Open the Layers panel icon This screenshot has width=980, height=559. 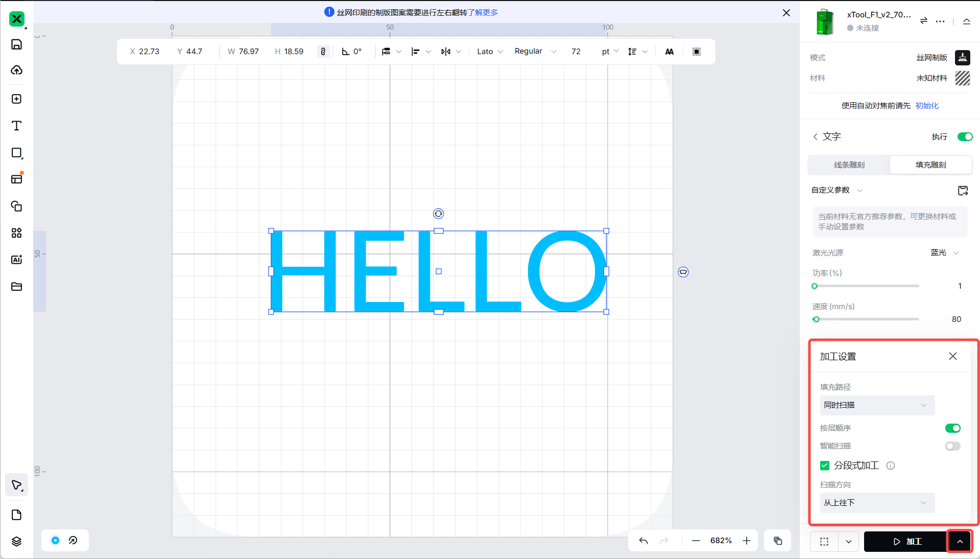tap(16, 542)
